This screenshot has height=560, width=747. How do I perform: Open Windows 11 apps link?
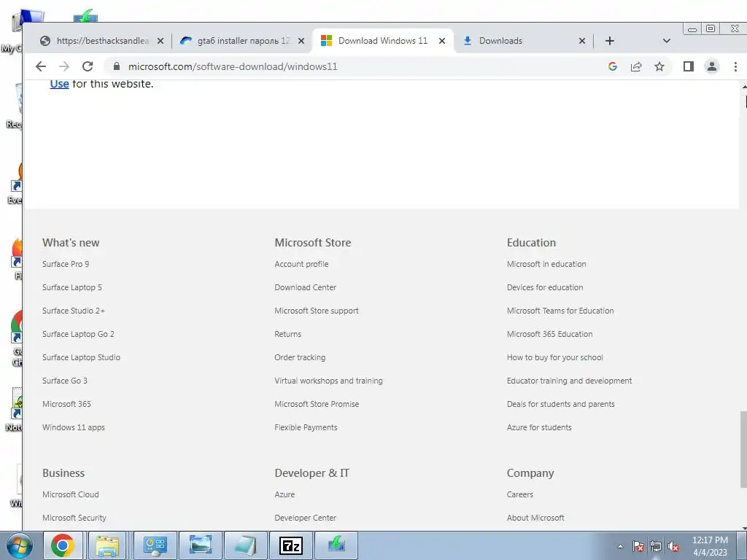coord(74,427)
